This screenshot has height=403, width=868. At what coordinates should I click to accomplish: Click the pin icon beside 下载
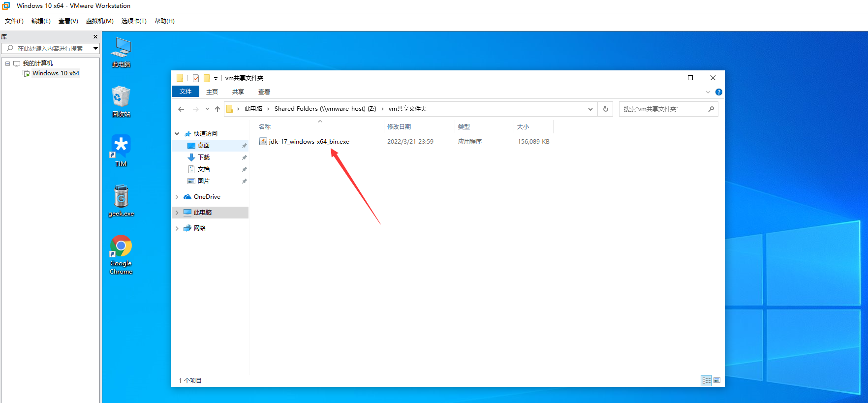pyautogui.click(x=244, y=157)
